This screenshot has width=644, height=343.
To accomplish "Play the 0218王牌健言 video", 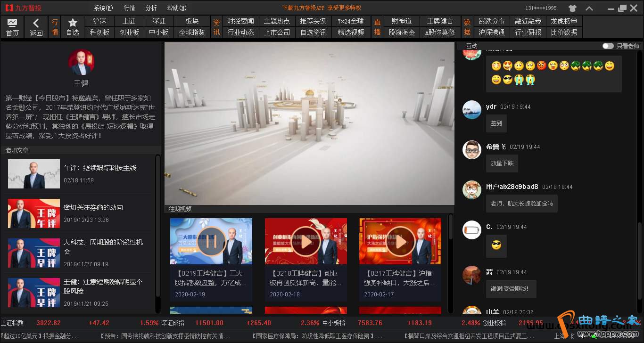I will (x=305, y=242).
